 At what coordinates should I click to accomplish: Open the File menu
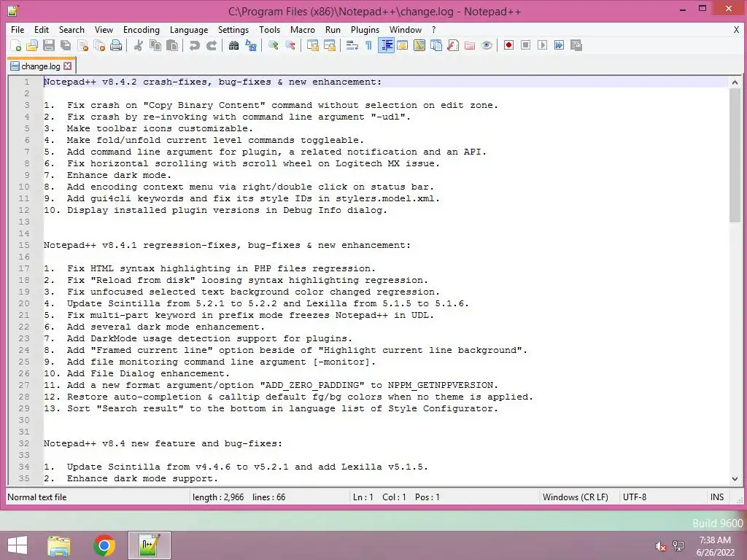pos(18,29)
